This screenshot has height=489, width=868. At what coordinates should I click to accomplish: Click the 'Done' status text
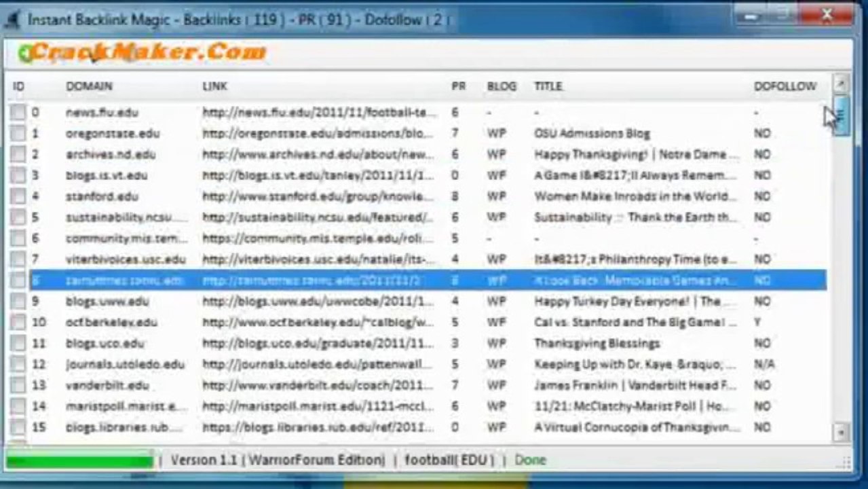(x=530, y=460)
